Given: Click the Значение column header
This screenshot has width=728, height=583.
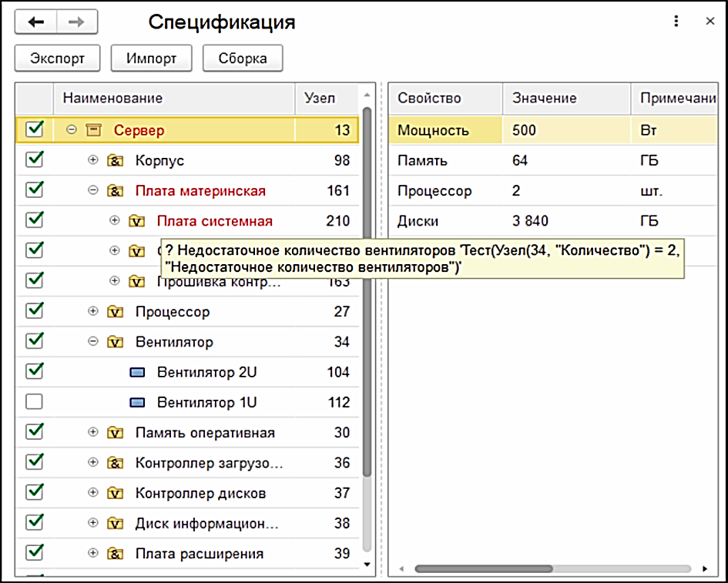Looking at the screenshot, I should (x=544, y=99).
